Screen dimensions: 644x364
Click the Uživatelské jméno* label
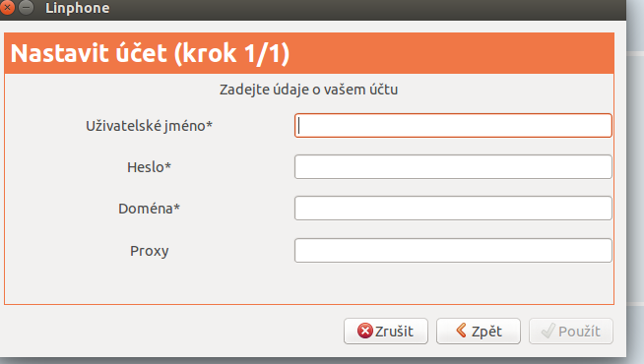coord(149,126)
